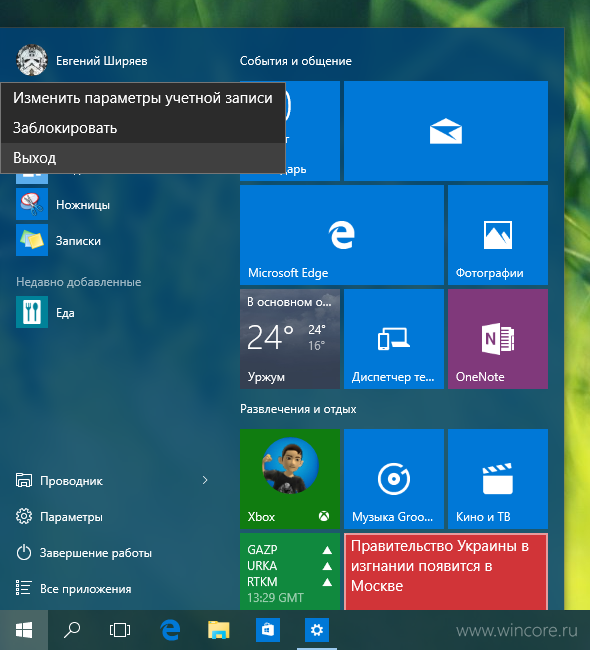Open the Microsoft Edge tile

point(342,235)
